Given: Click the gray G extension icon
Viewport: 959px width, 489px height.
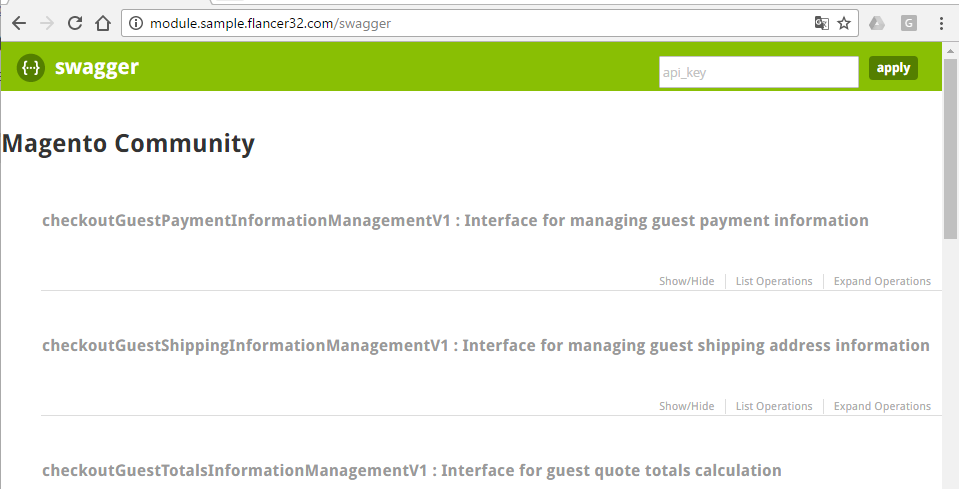Looking at the screenshot, I should (909, 23).
